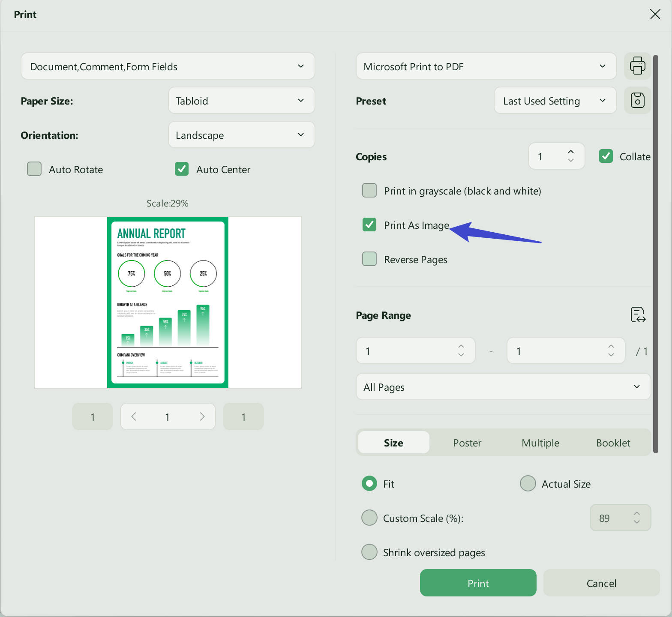Jump to last preview page button
This screenshot has height=617, width=672.
(243, 416)
